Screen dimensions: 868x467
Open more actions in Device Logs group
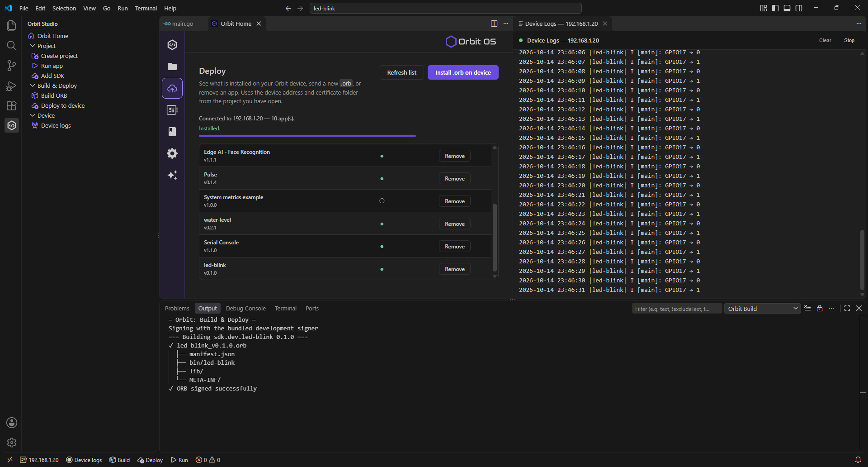859,24
